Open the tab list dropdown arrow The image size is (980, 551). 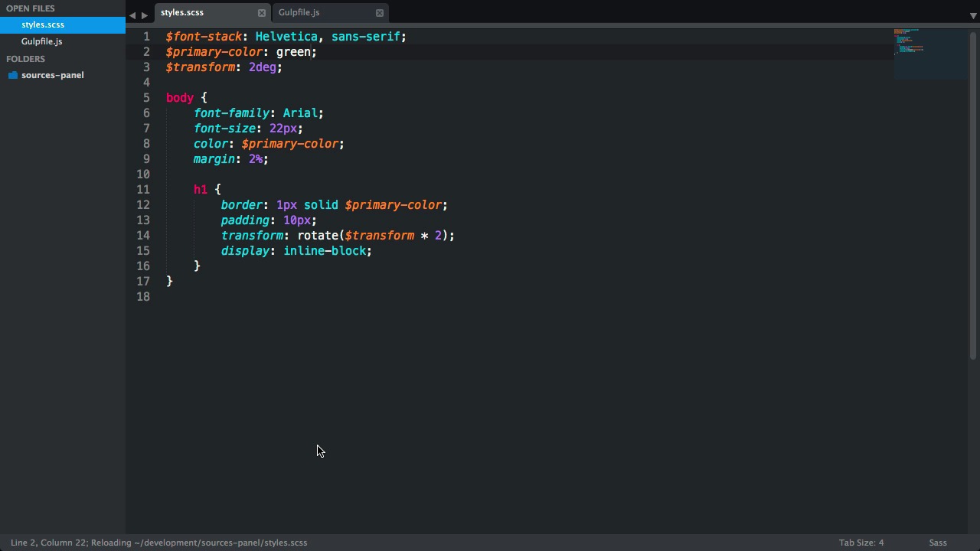pyautogui.click(x=973, y=15)
